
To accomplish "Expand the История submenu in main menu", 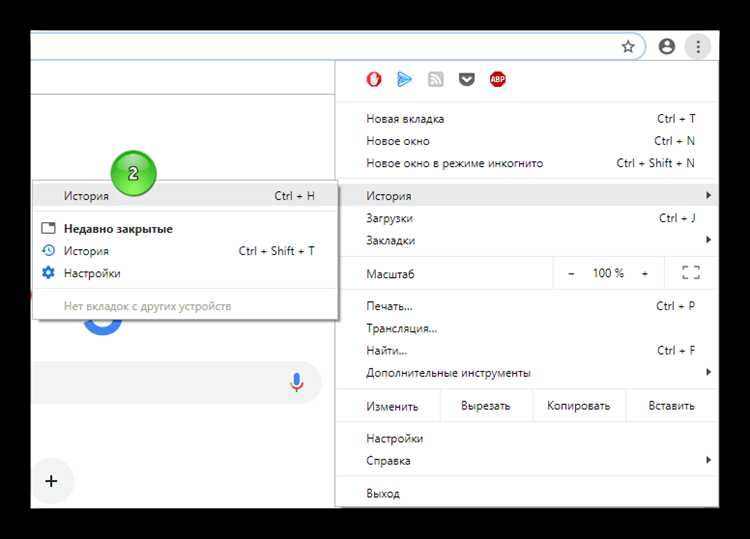I will (527, 195).
